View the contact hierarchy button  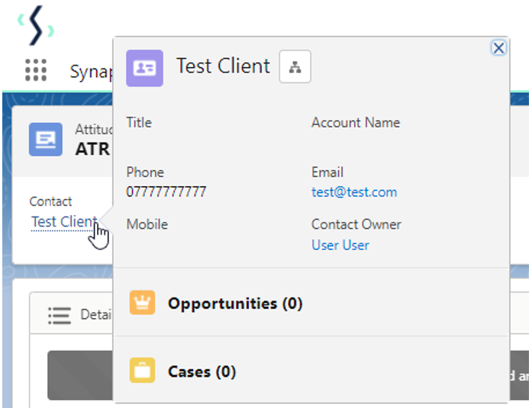[295, 68]
